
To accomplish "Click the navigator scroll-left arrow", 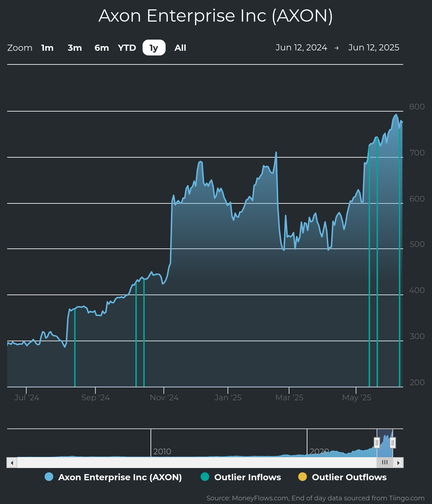I will click(12, 463).
